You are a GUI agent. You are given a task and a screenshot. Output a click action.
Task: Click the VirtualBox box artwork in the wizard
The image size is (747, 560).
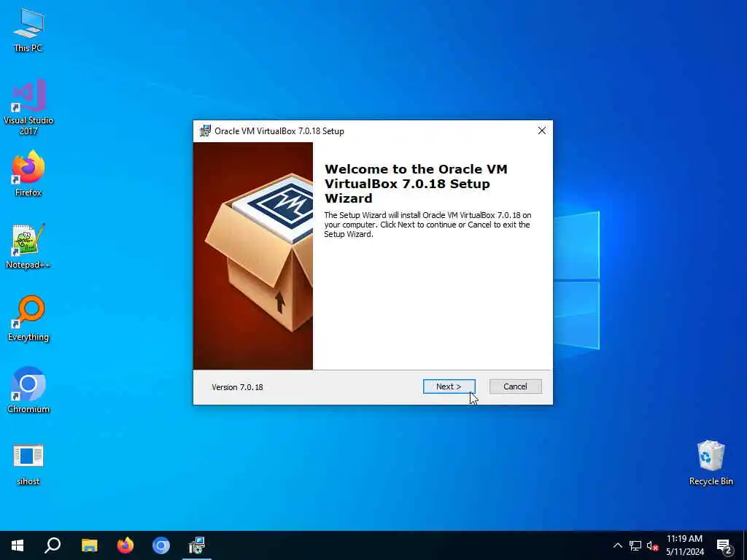click(253, 256)
